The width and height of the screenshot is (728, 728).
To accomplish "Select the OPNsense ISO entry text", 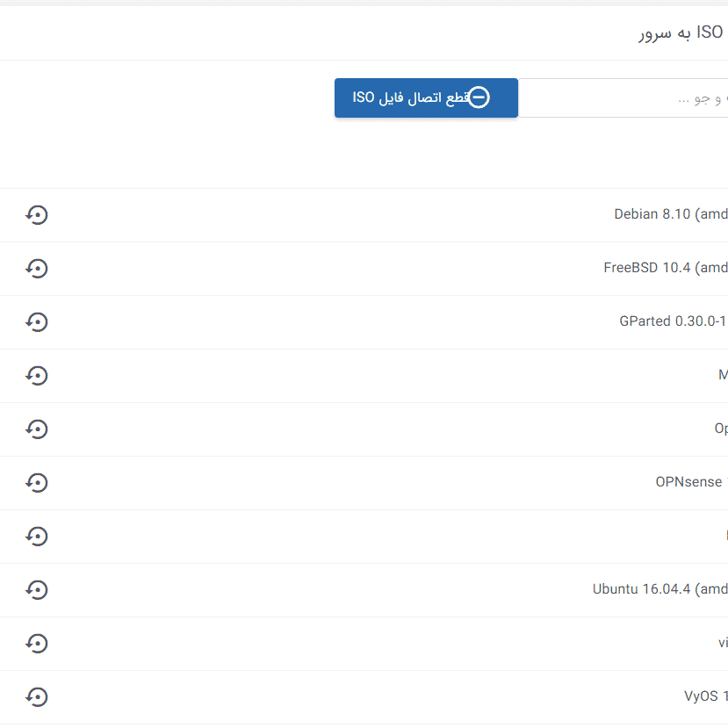I will [689, 482].
